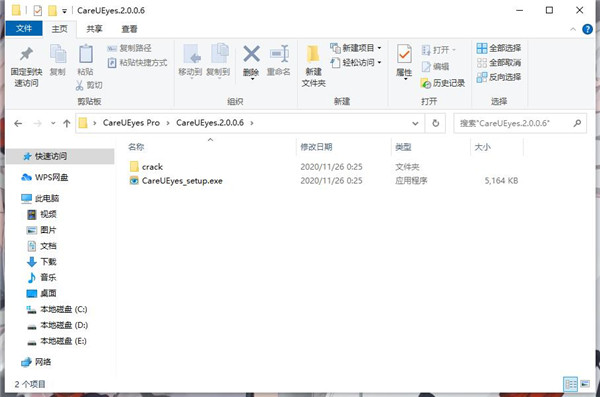
Task: Switch to large icons view in status bar
Action: point(585,384)
